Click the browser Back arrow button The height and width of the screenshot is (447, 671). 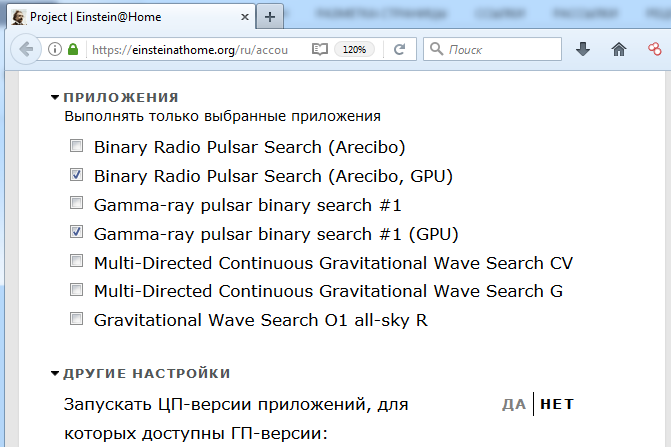[26, 49]
